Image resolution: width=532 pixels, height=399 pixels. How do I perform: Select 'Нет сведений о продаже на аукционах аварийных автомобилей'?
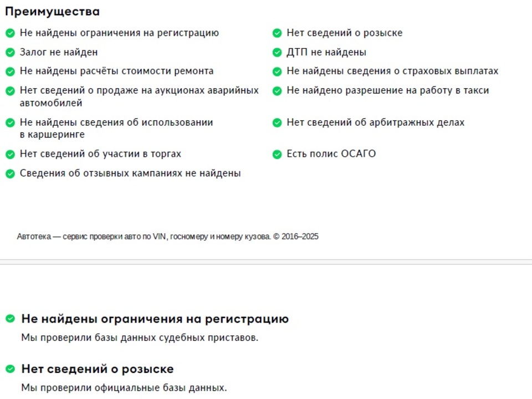(139, 96)
